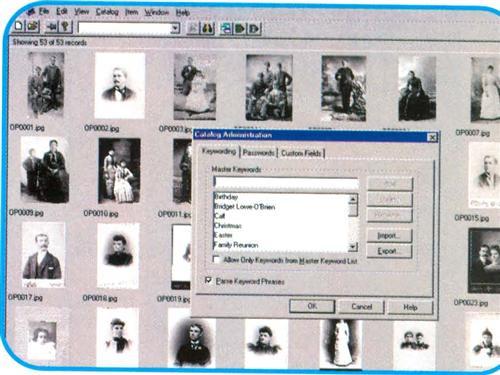Screen dimensions: 500x375
Task: Uncheck Parse Keyword Phrases checkbox
Action: pyautogui.click(x=209, y=280)
